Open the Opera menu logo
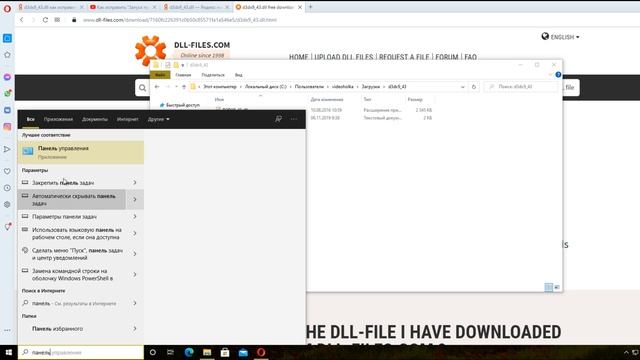The width and height of the screenshot is (640, 360). tap(7, 8)
